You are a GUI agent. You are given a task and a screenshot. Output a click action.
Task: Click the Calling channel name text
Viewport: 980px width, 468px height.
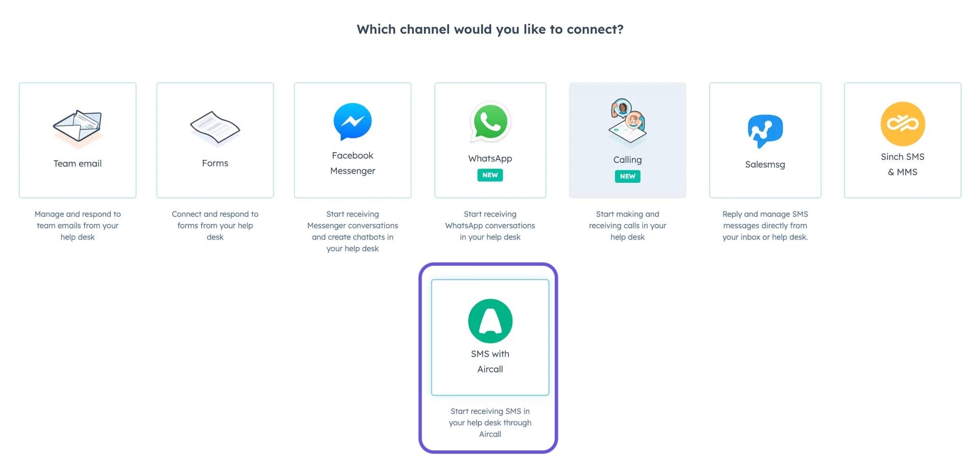click(627, 160)
